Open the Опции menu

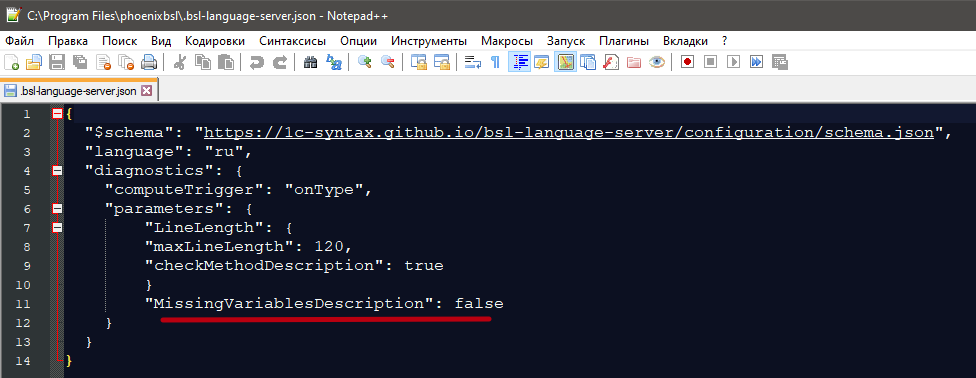tap(359, 41)
